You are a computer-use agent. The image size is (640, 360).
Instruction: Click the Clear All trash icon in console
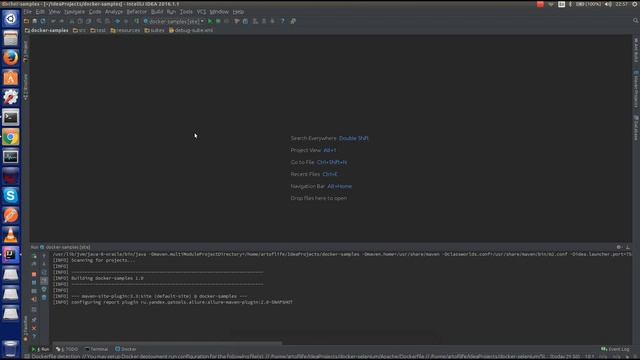coord(44,298)
